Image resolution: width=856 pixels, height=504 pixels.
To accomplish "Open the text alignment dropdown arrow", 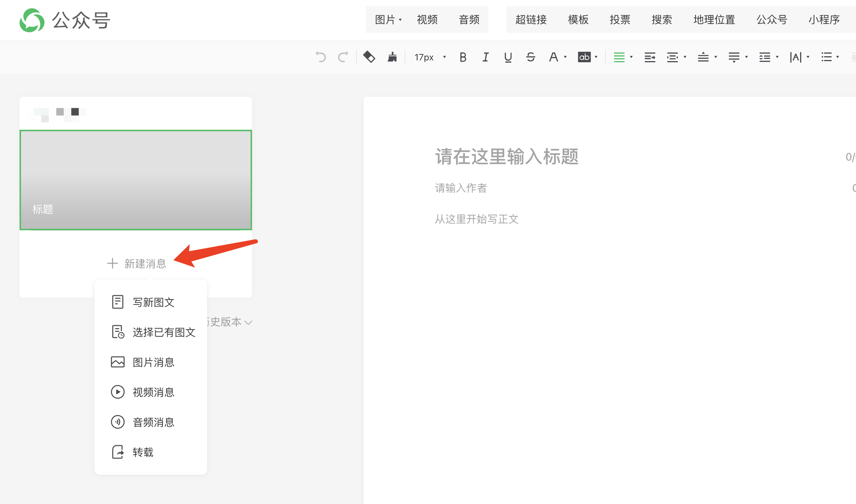I will click(631, 57).
